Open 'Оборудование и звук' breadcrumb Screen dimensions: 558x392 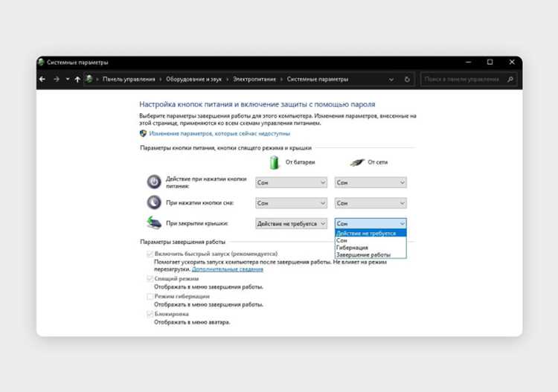pyautogui.click(x=193, y=79)
